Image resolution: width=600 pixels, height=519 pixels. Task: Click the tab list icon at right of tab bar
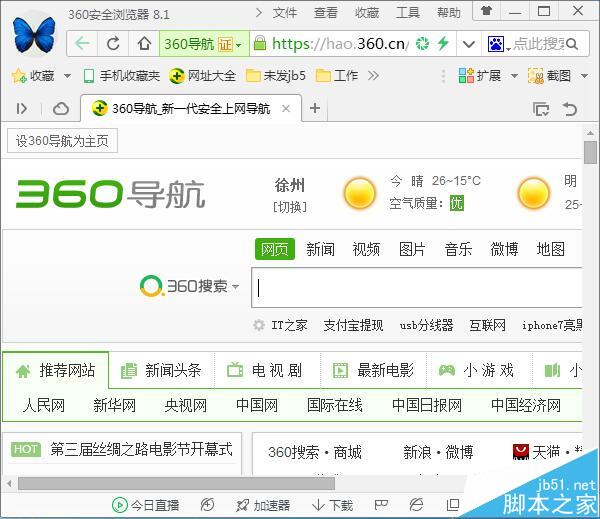[x=541, y=109]
